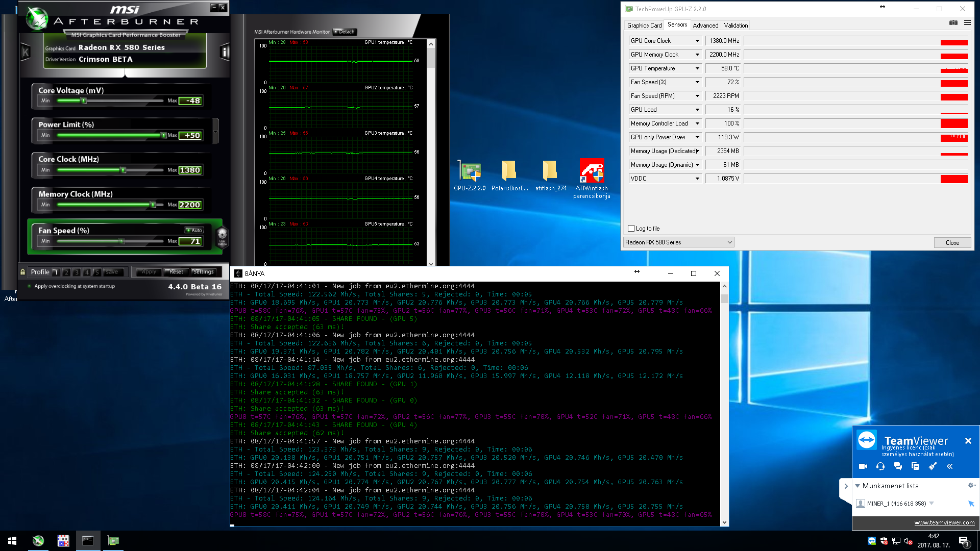Open the Radeon RX 580 Series dropdown
This screenshot has height=551, width=980.
click(678, 242)
